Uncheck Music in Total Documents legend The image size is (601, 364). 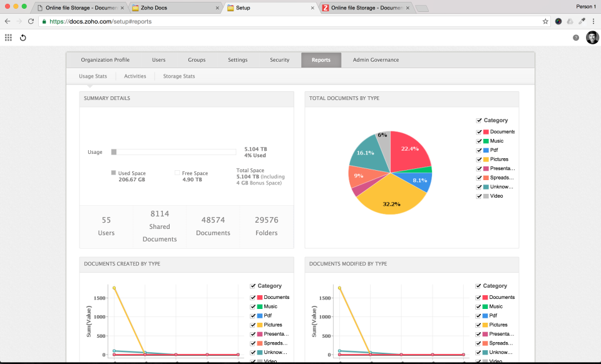[x=480, y=141]
